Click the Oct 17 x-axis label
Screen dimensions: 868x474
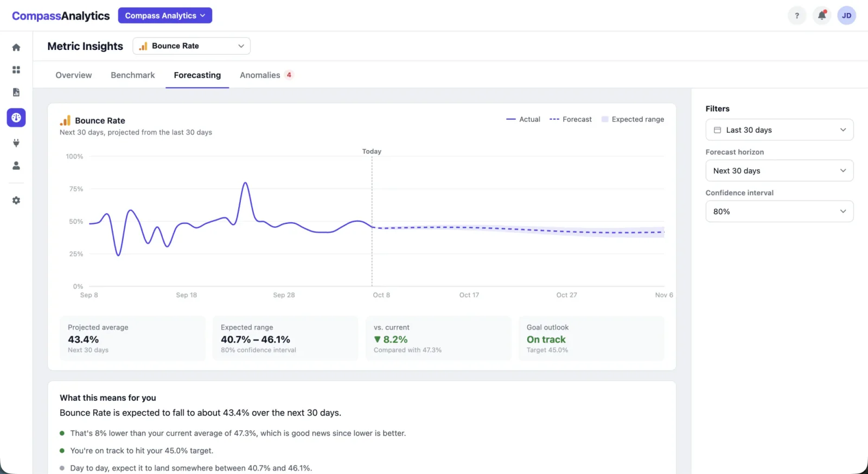point(469,295)
